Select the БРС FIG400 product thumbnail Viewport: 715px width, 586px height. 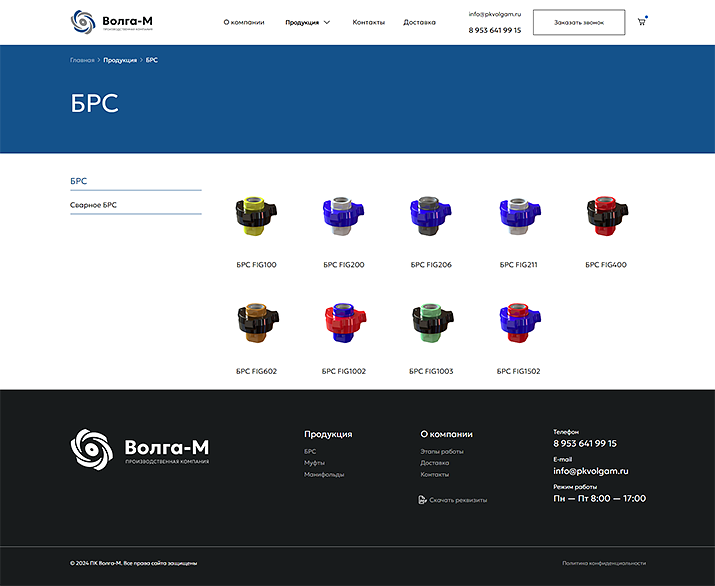(606, 217)
